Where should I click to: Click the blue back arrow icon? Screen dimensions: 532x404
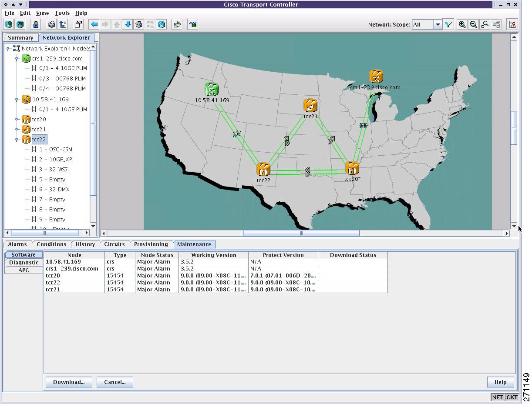(x=94, y=24)
